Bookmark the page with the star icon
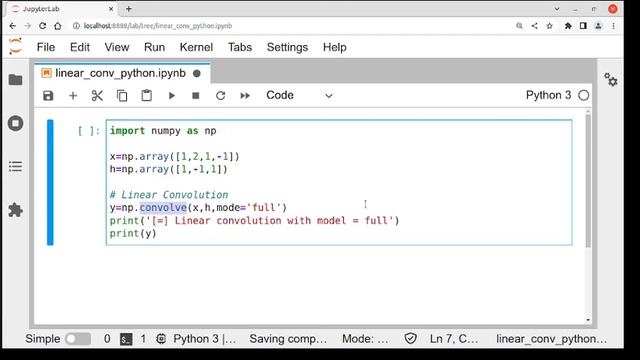This screenshot has width=640, height=360. pos(549,26)
